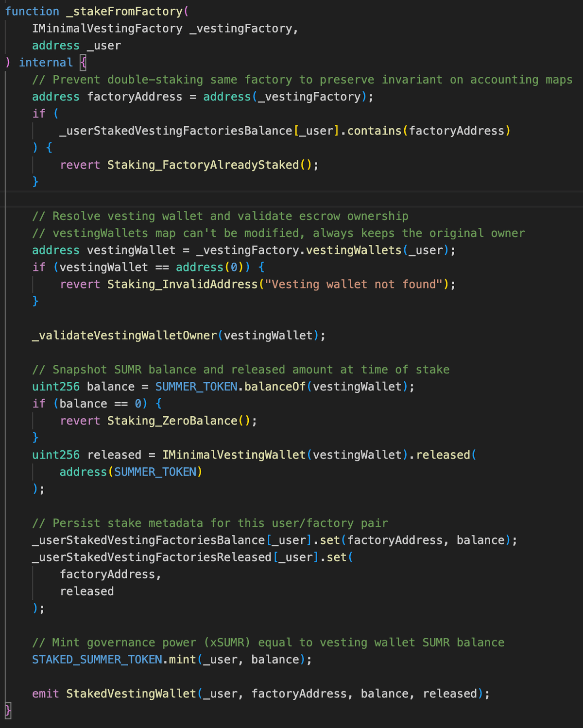Click the 'contains' method call

375,131
